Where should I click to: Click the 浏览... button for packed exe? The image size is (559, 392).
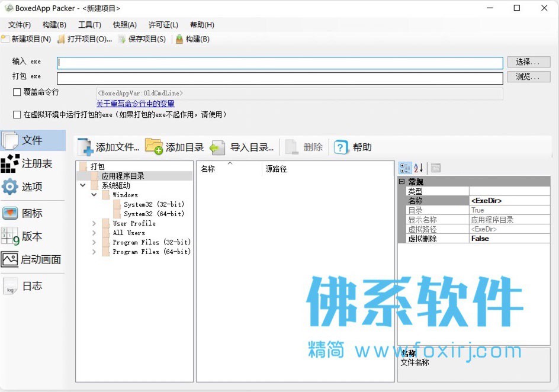click(529, 76)
